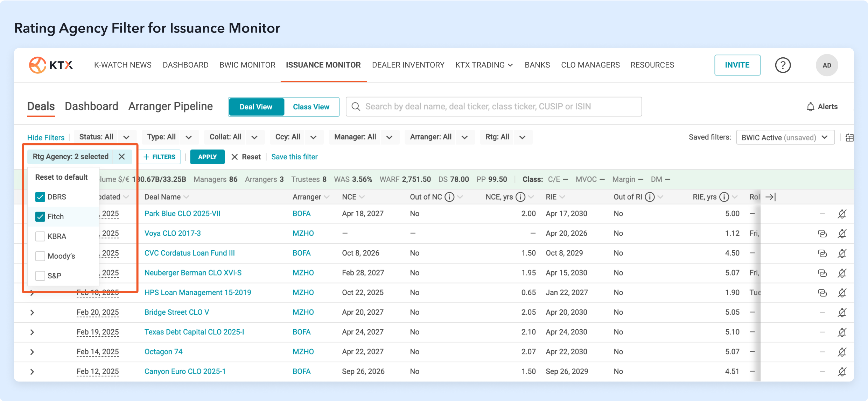Toggle alert bell for Canyon Euro CLO 2025-1

click(x=842, y=372)
